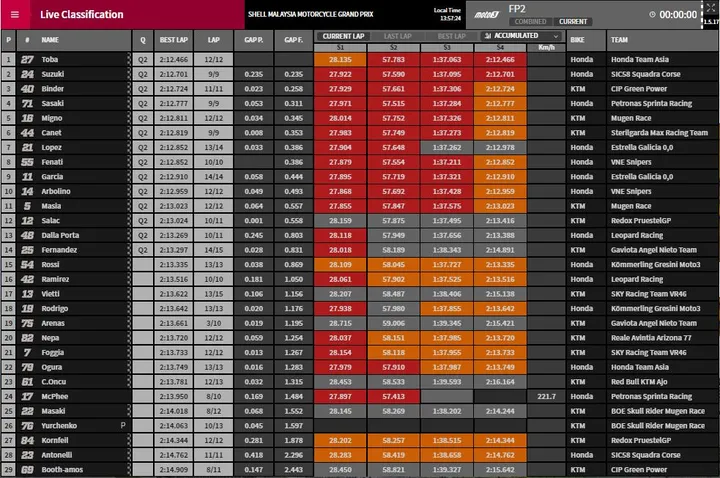Open the options dots on Lopez's row

tap(129, 147)
